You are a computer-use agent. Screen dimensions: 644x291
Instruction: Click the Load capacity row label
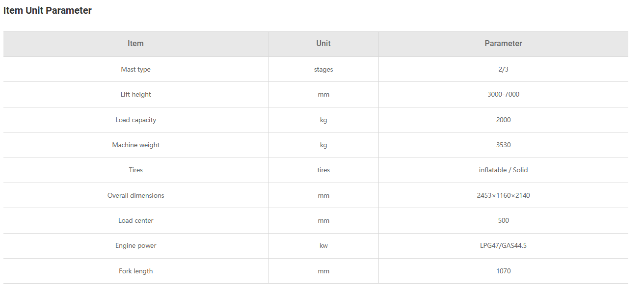click(136, 120)
